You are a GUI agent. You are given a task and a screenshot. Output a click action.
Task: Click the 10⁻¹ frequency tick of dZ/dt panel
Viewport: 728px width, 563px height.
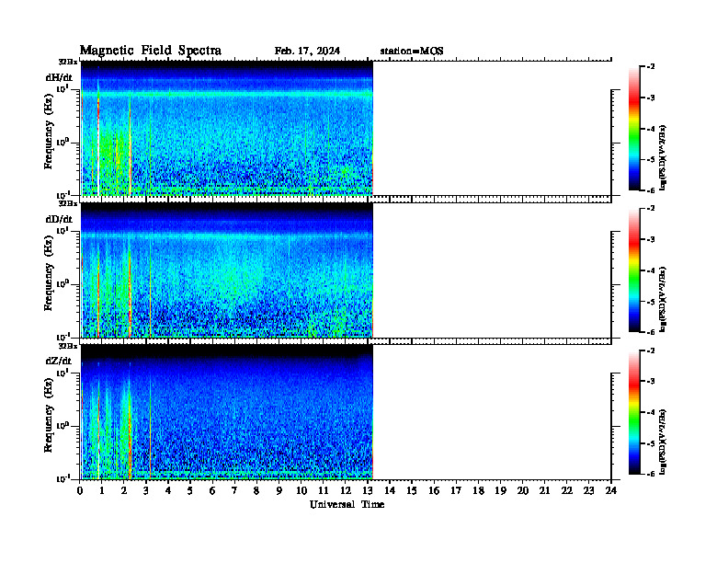(x=63, y=478)
